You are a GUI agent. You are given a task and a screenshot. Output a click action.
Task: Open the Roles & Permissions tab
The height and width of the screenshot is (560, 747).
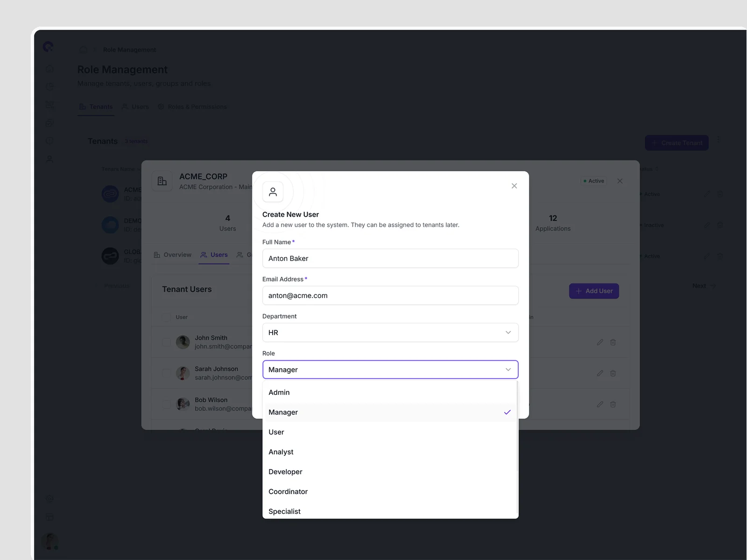tap(192, 107)
